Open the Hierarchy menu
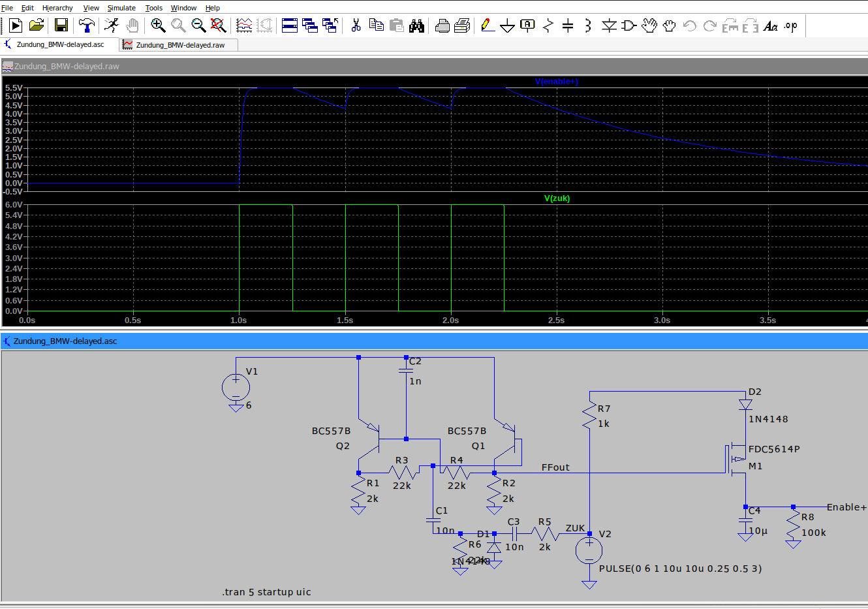This screenshot has height=609, width=868. click(x=57, y=8)
